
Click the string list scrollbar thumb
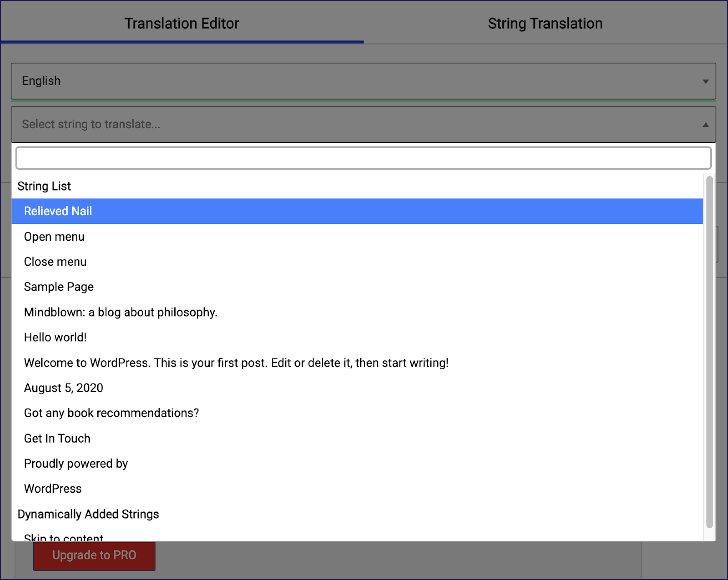(709, 352)
